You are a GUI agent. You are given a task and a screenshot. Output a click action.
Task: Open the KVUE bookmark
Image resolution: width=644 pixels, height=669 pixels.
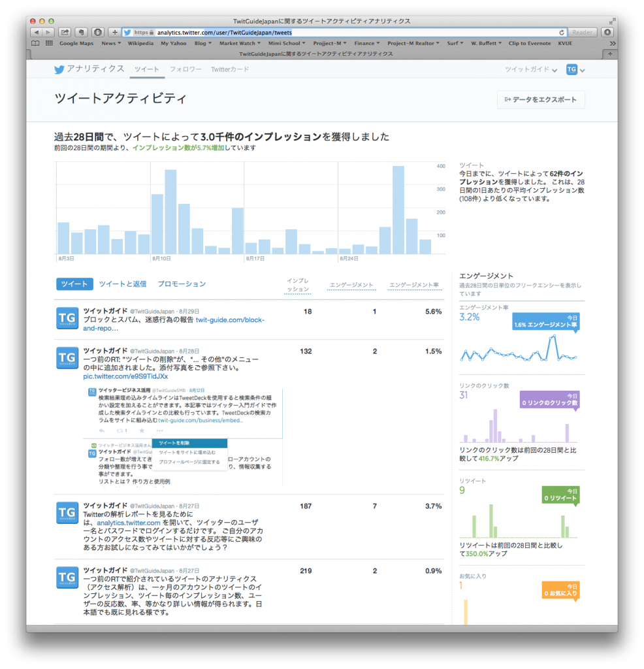click(565, 43)
